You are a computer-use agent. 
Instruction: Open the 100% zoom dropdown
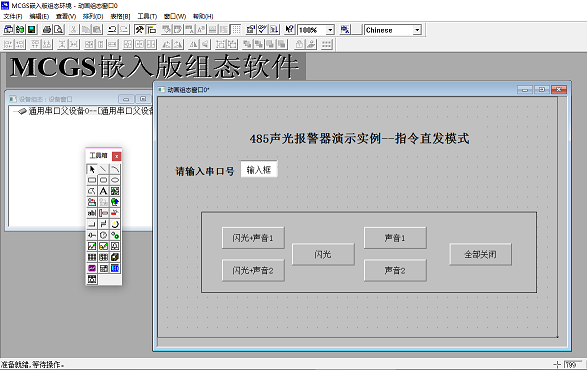[x=330, y=30]
